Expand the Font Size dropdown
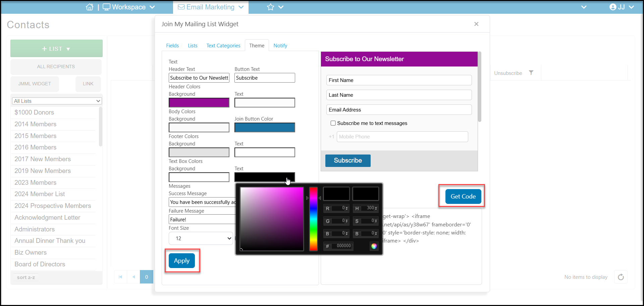Image resolution: width=644 pixels, height=306 pixels. click(201, 238)
